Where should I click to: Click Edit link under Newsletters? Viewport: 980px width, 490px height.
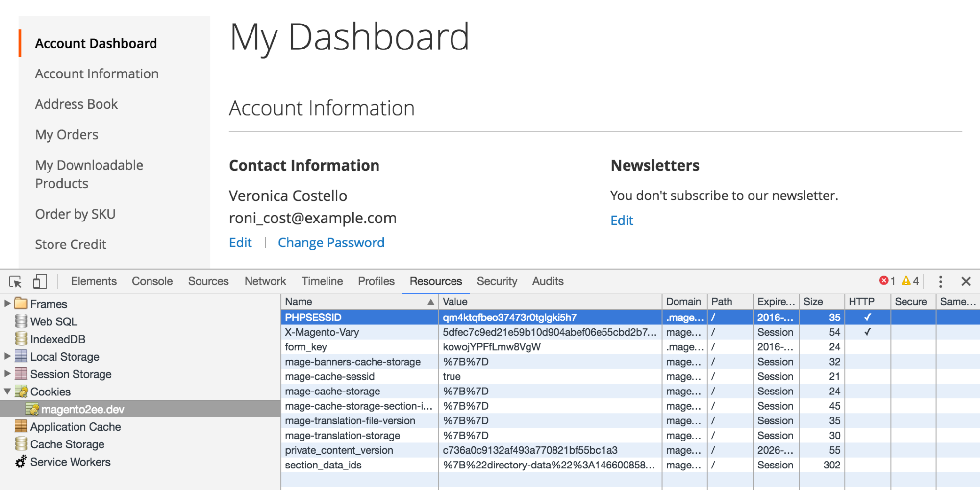click(x=622, y=220)
